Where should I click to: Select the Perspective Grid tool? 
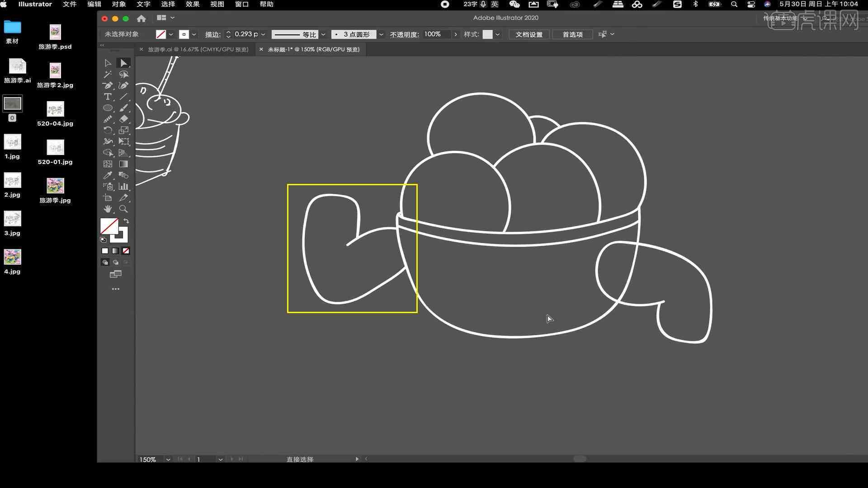[123, 153]
